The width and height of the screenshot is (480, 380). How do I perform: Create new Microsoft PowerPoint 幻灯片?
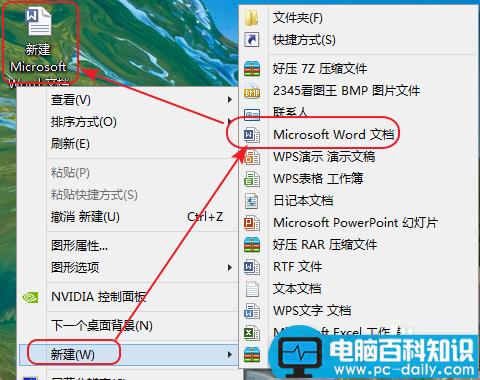tap(356, 223)
